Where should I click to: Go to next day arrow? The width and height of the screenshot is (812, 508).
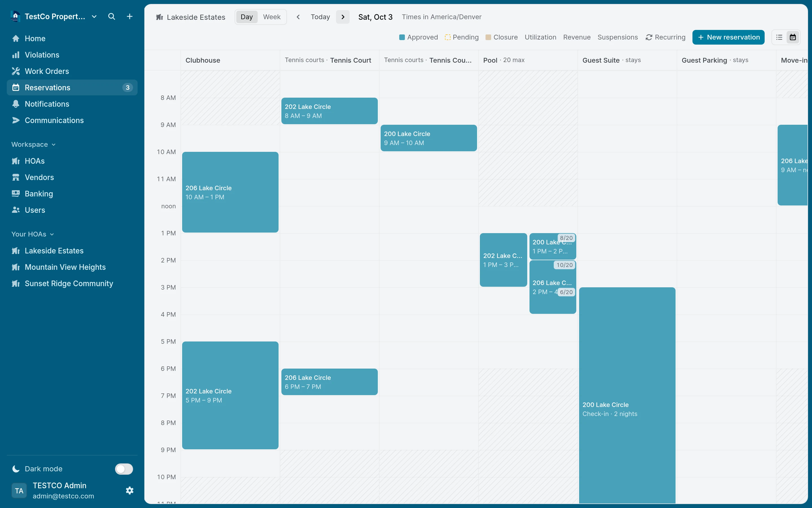click(343, 17)
